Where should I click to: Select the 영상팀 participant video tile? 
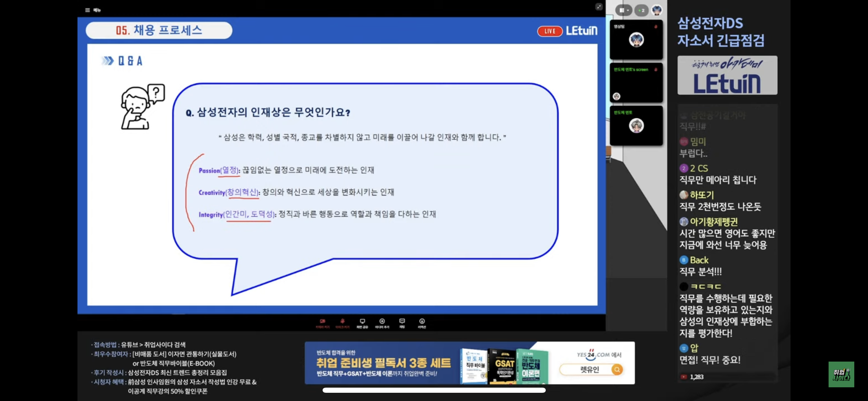point(636,40)
